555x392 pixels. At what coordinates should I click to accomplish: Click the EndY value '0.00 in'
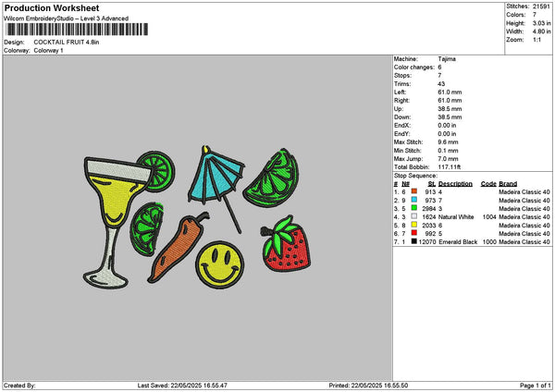pos(447,134)
